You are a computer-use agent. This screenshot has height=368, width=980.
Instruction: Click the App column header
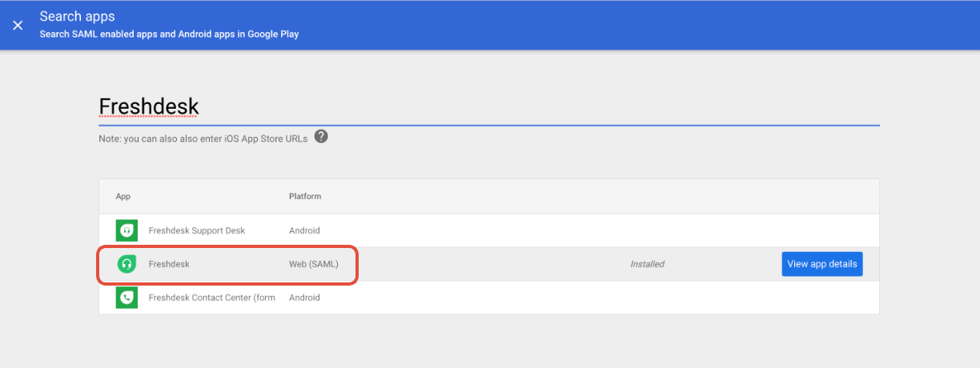[123, 197]
